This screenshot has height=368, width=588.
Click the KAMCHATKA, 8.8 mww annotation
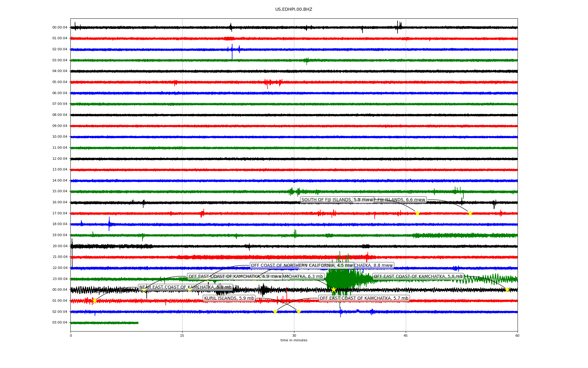click(x=374, y=265)
